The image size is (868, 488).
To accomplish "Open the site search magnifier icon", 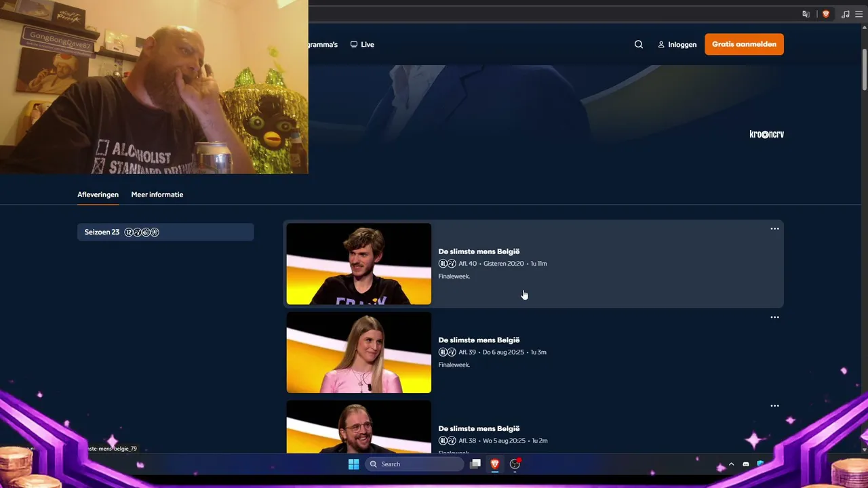I will [x=639, y=44].
